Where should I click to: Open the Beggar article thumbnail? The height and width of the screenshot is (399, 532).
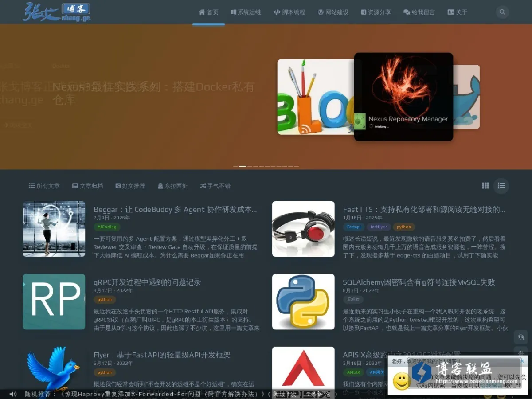[x=54, y=229]
